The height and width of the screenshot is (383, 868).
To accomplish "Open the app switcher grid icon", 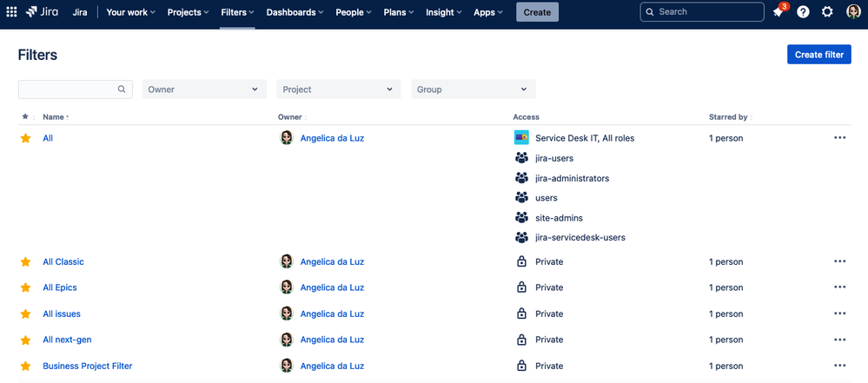I will pos(11,11).
